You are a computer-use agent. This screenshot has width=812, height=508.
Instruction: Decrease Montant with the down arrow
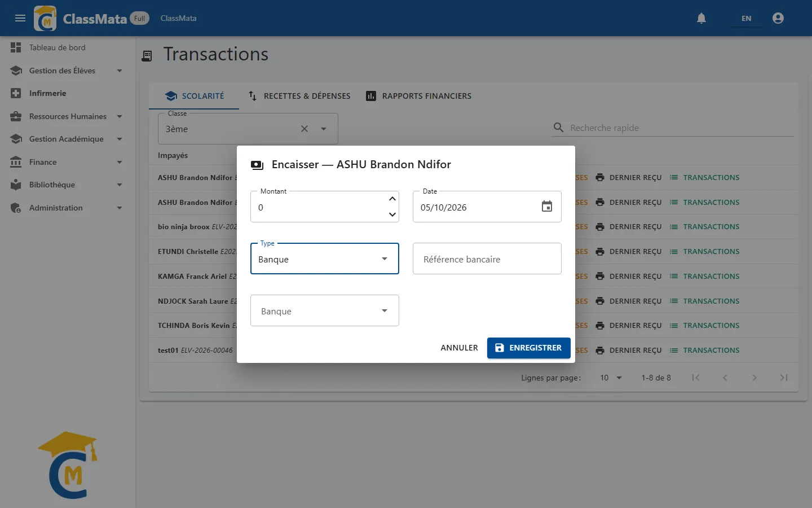coord(392,214)
